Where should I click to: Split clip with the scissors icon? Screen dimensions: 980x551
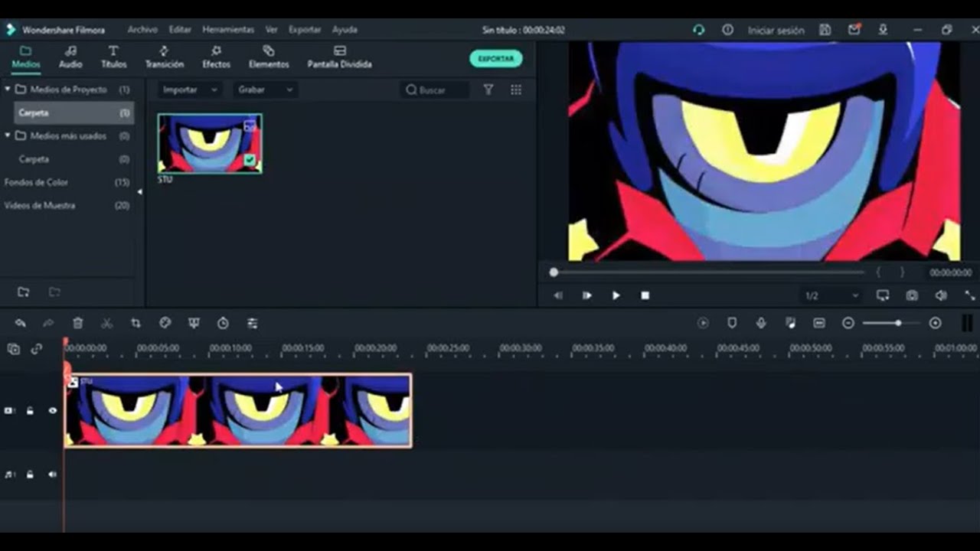pyautogui.click(x=106, y=324)
